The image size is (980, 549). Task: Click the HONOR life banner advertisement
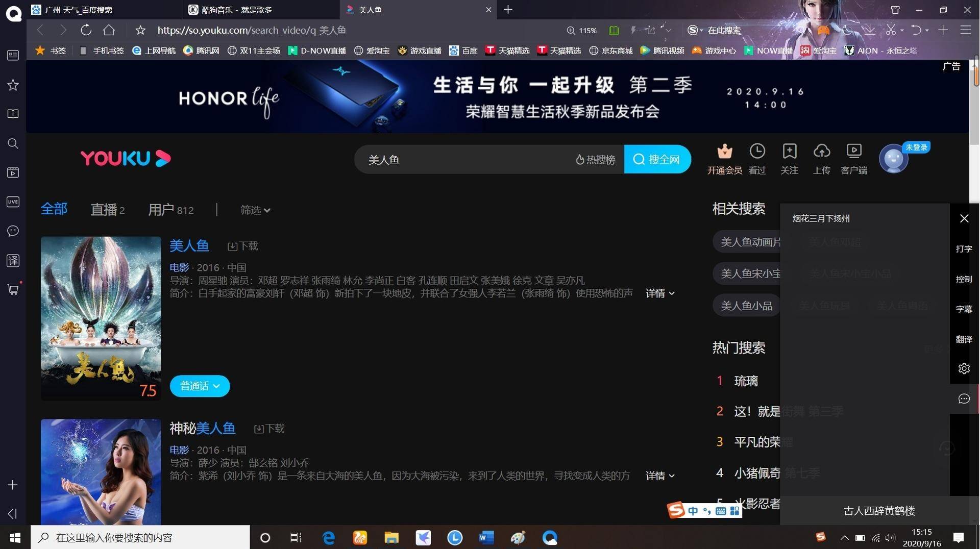coord(498,96)
